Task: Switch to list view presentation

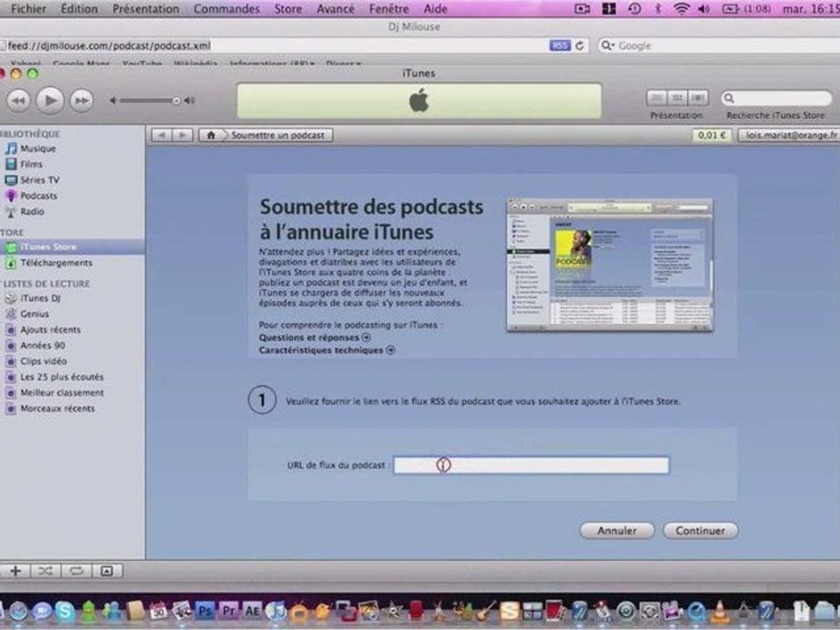Action: click(x=657, y=98)
